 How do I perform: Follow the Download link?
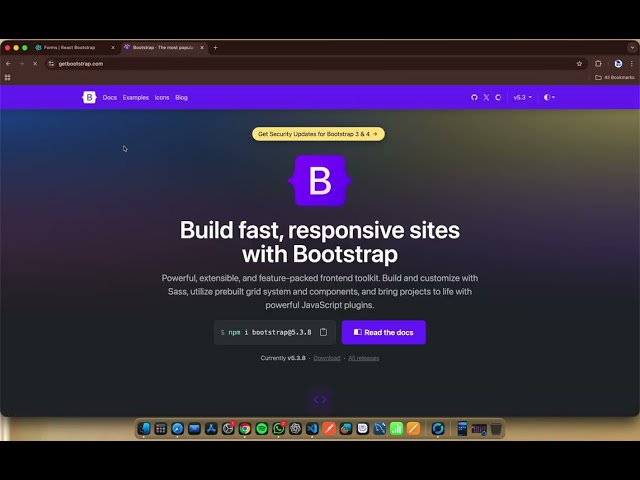point(327,358)
